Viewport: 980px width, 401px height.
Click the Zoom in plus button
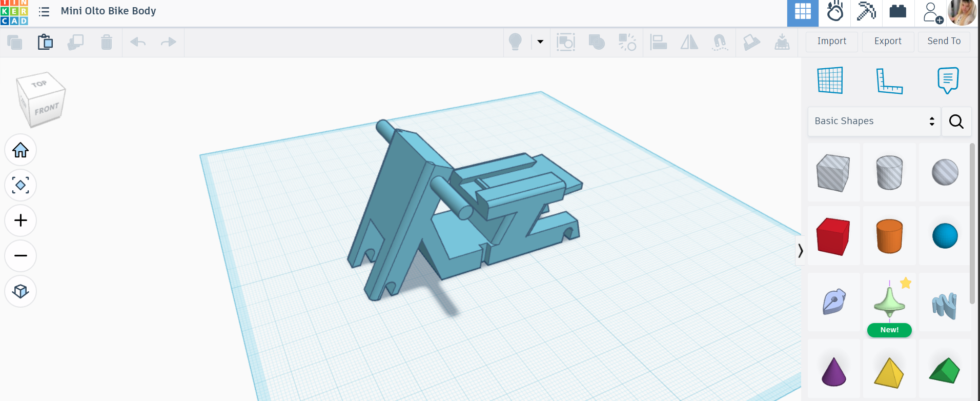(x=21, y=220)
